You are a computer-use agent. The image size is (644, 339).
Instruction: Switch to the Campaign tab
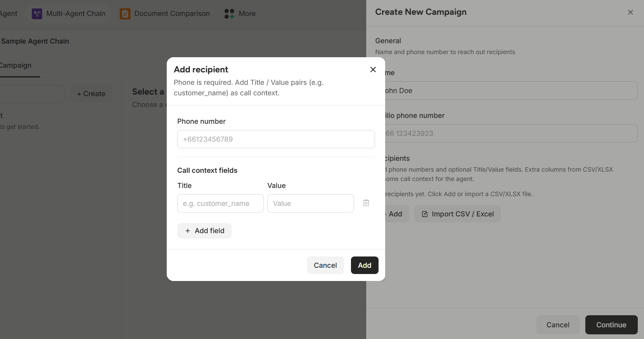pyautogui.click(x=16, y=65)
